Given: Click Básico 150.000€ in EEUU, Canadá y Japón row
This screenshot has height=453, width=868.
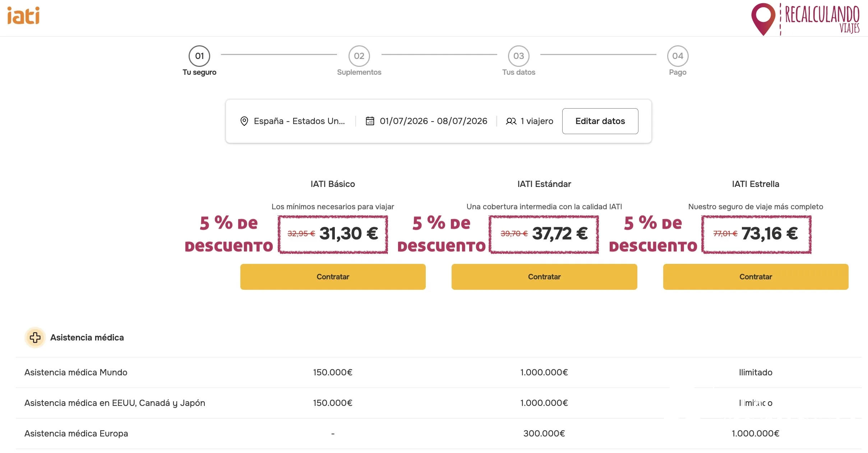Looking at the screenshot, I should (333, 403).
